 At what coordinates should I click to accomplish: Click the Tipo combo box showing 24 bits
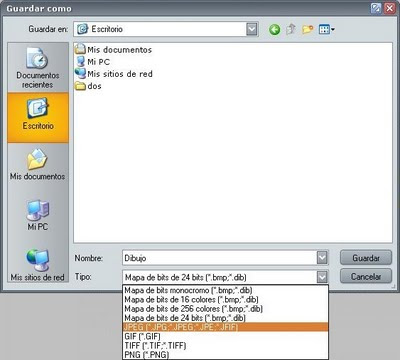click(225, 277)
